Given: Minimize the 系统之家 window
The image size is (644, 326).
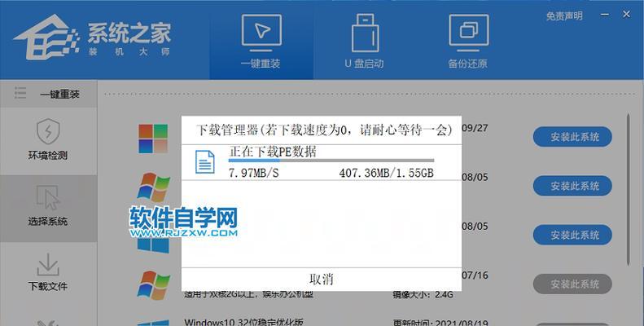Looking at the screenshot, I should (x=605, y=15).
